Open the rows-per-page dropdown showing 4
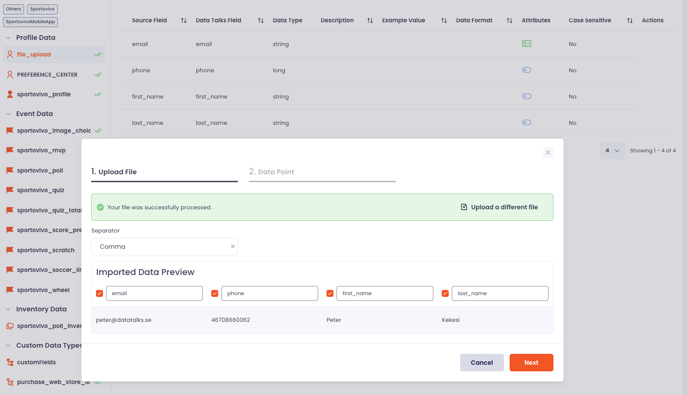 coord(612,151)
